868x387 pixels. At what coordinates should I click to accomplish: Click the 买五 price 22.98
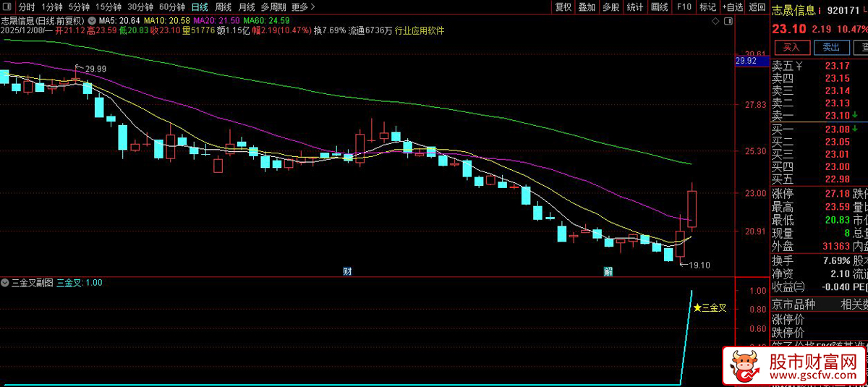pyautogui.click(x=837, y=179)
